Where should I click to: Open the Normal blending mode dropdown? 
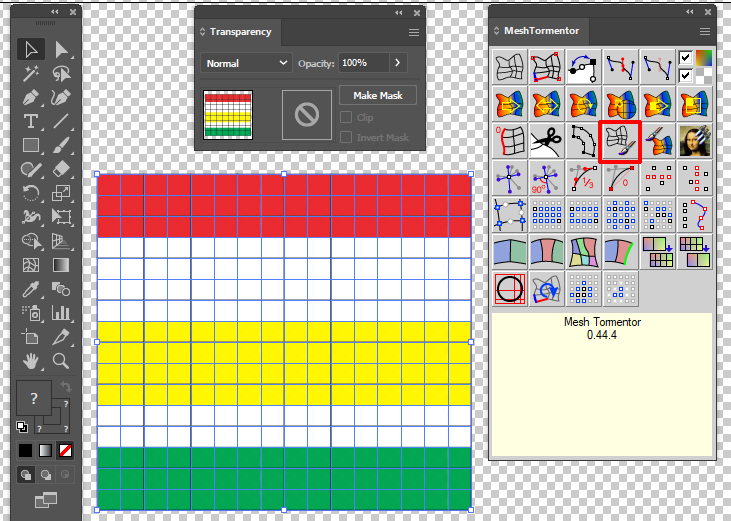tap(246, 63)
